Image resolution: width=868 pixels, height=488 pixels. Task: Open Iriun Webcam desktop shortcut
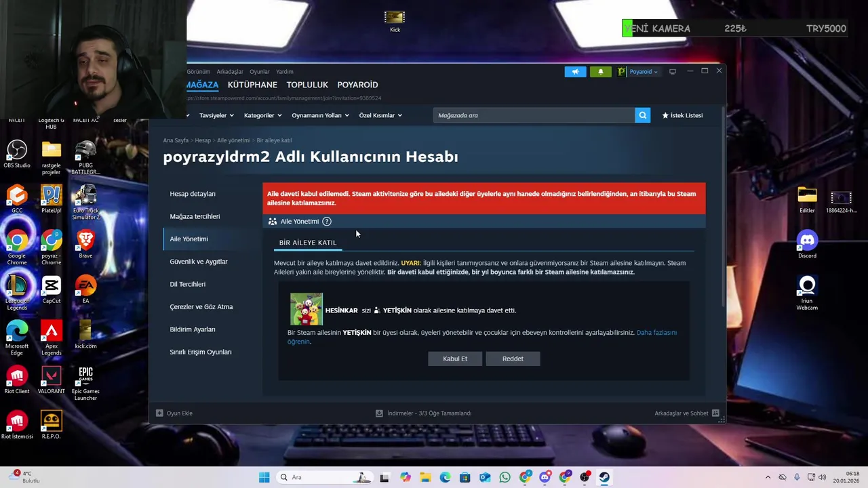pyautogui.click(x=807, y=293)
